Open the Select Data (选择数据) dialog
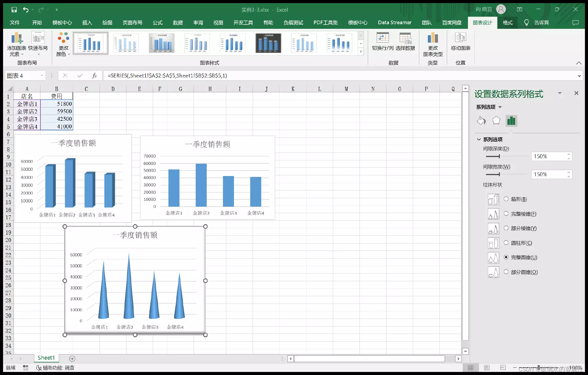The height and width of the screenshot is (375, 588). (x=405, y=38)
